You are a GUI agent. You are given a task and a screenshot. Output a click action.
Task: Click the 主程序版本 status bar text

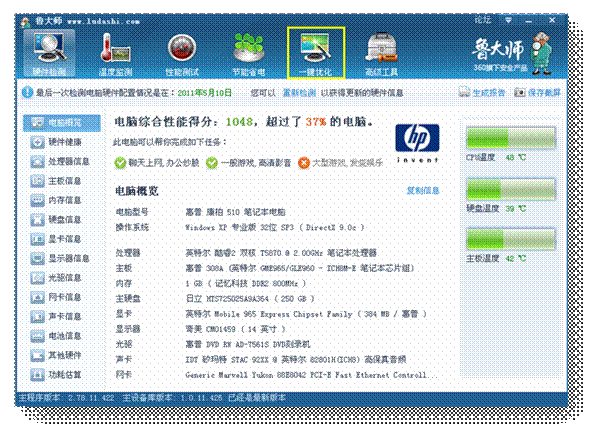click(67, 398)
